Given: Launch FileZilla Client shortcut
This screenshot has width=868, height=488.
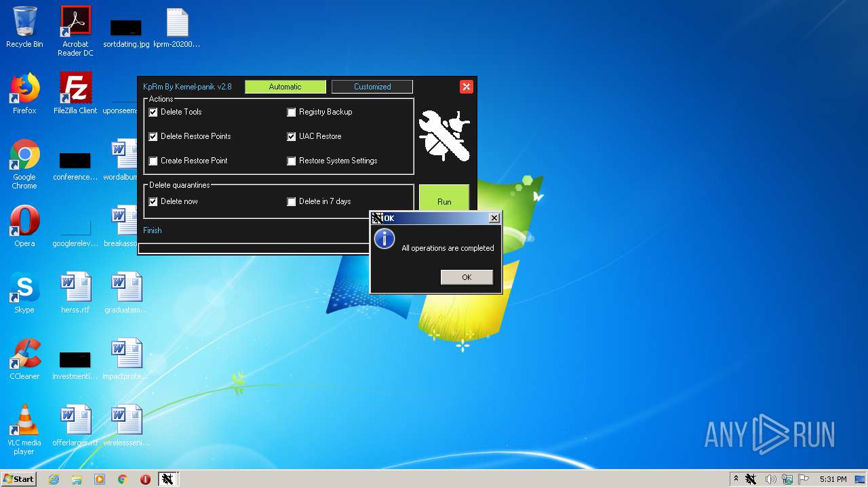Looking at the screenshot, I should point(75,94).
